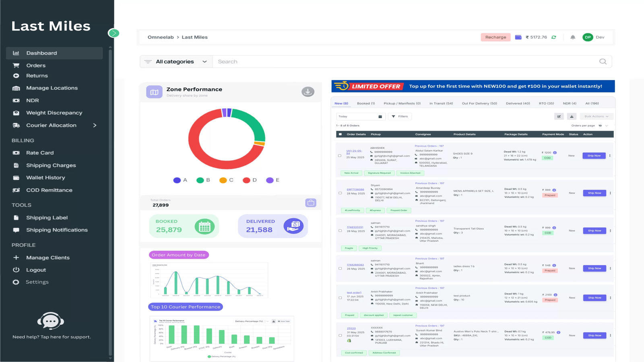Open the Today date calendar picker
The image size is (644, 362).
point(380,117)
